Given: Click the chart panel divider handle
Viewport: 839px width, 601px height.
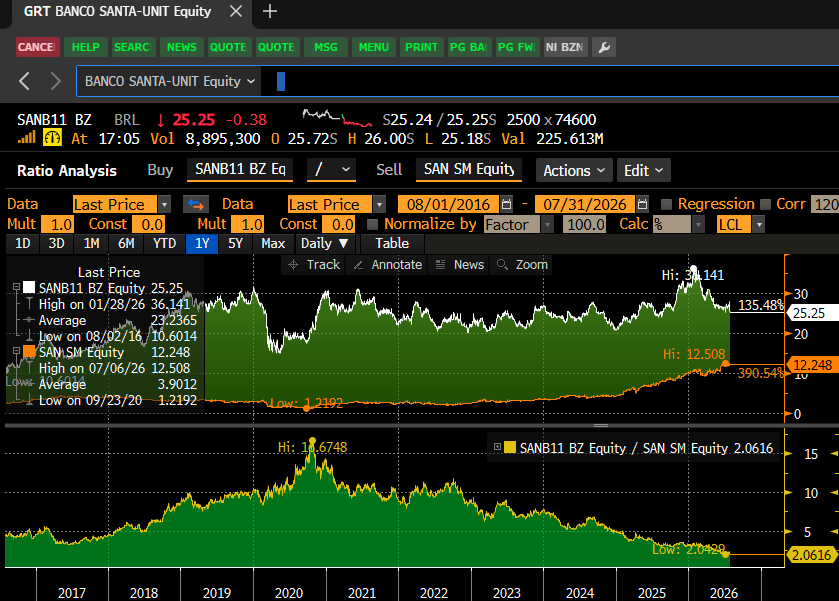Looking at the screenshot, I should coord(601,426).
